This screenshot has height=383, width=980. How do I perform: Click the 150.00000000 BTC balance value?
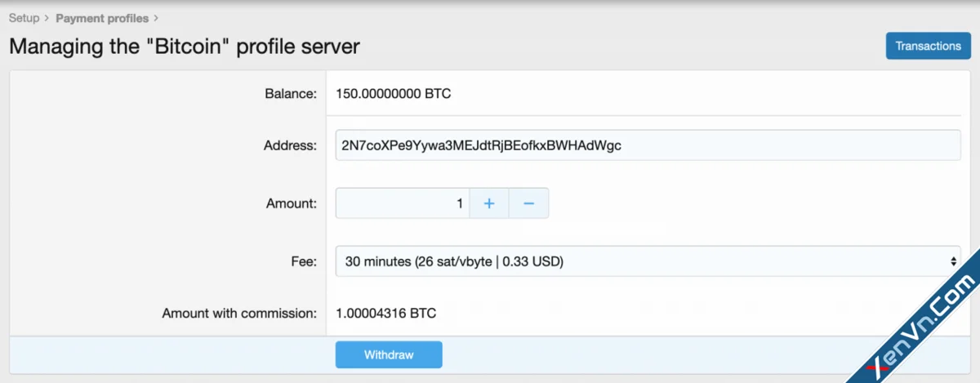click(393, 93)
